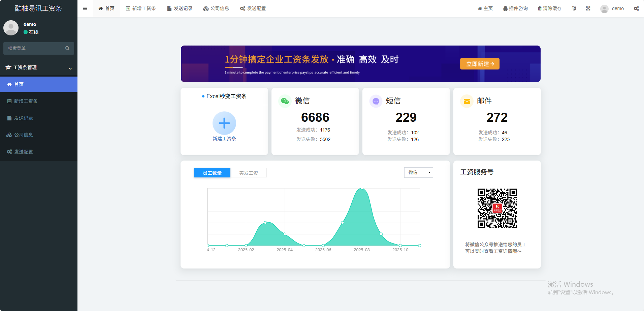Click the blue plus icon to create payslip
The width and height of the screenshot is (644, 311).
(224, 123)
